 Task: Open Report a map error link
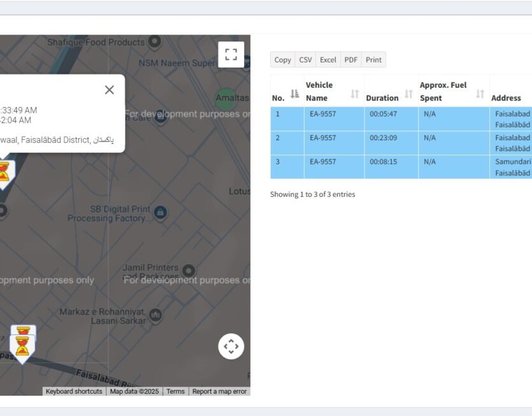click(x=219, y=391)
